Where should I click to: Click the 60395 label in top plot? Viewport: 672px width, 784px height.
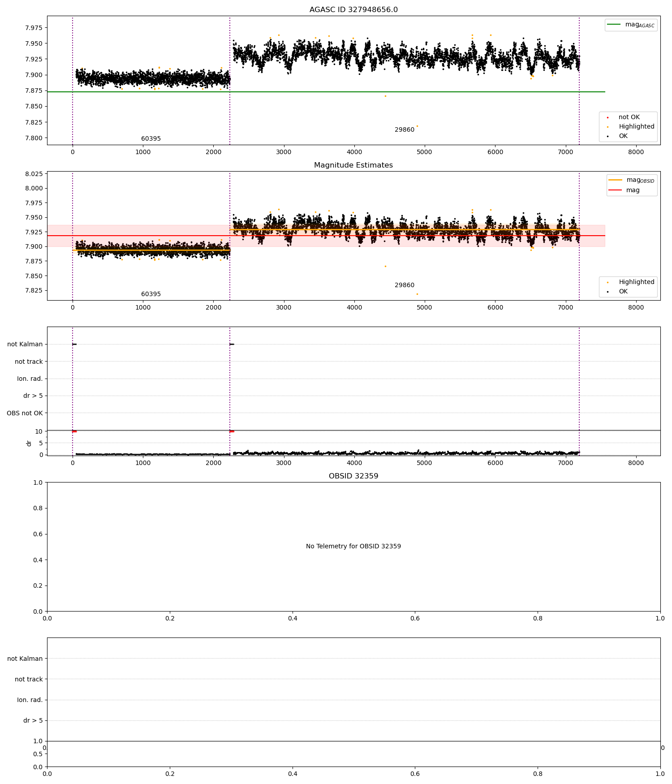coord(151,139)
